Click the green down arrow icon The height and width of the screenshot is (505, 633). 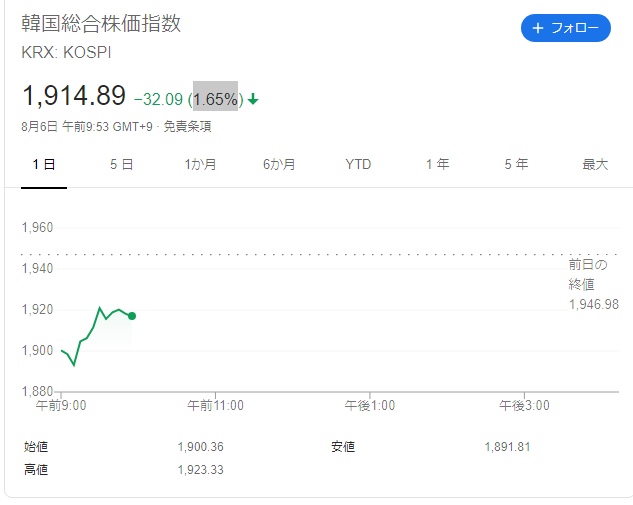click(x=253, y=99)
